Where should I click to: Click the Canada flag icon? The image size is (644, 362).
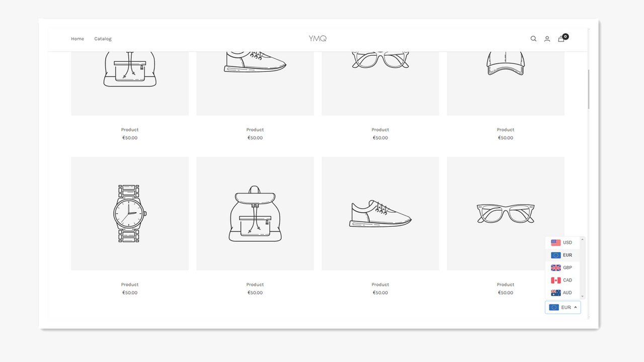click(x=555, y=280)
